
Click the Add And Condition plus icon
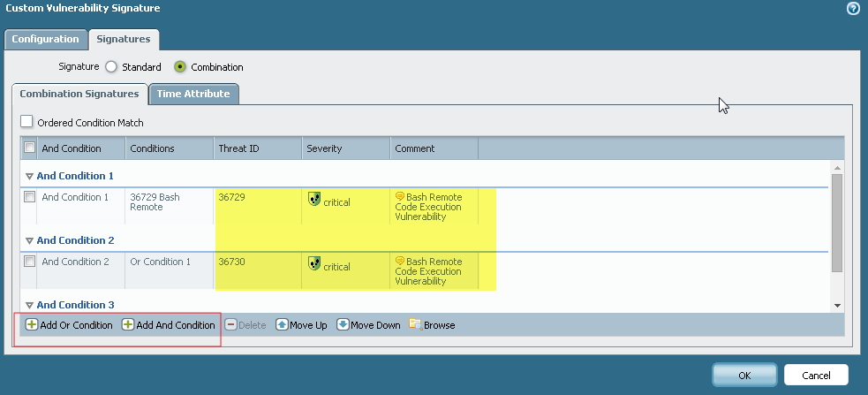coord(128,325)
